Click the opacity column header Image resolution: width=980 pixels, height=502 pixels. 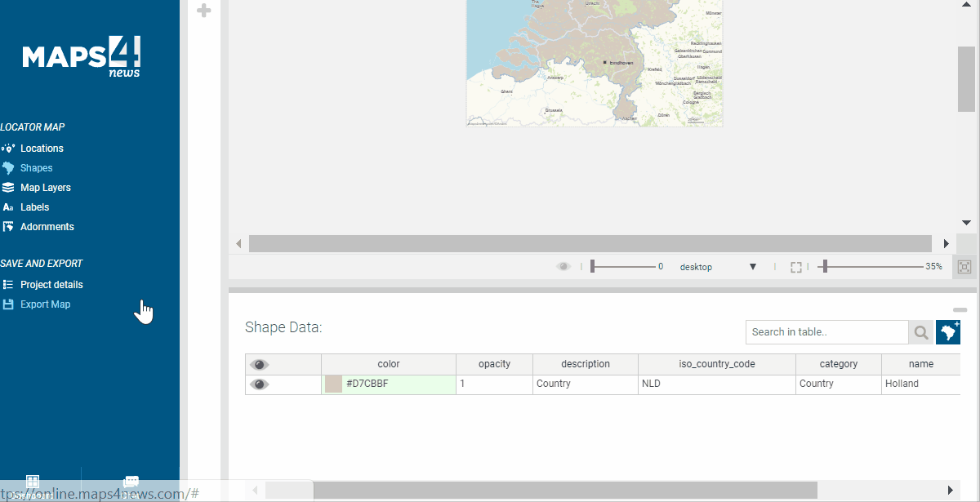tap(495, 364)
